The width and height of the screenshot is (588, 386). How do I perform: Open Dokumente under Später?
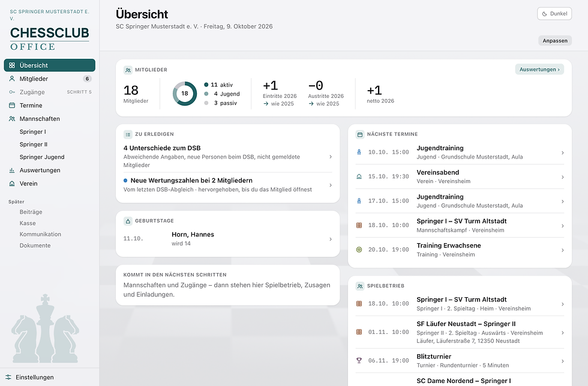(35, 246)
